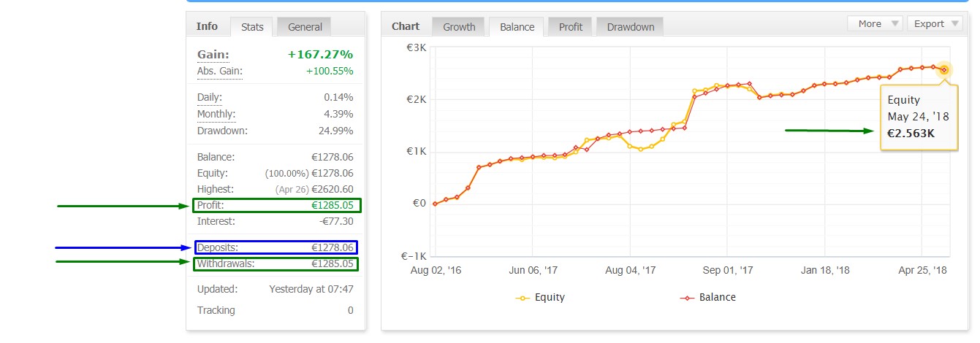The width and height of the screenshot is (980, 343).
Task: Click the Drawdown stats label
Action: 222,131
